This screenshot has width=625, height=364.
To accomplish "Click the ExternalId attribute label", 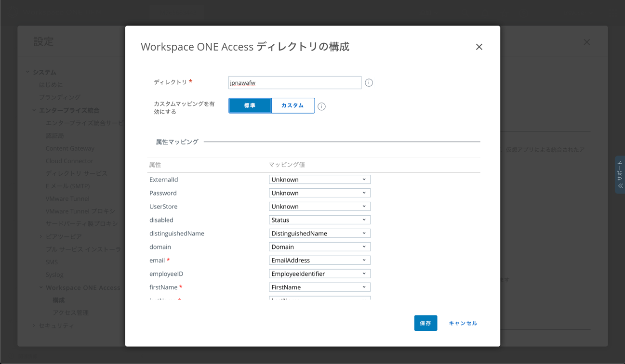I will pos(164,180).
